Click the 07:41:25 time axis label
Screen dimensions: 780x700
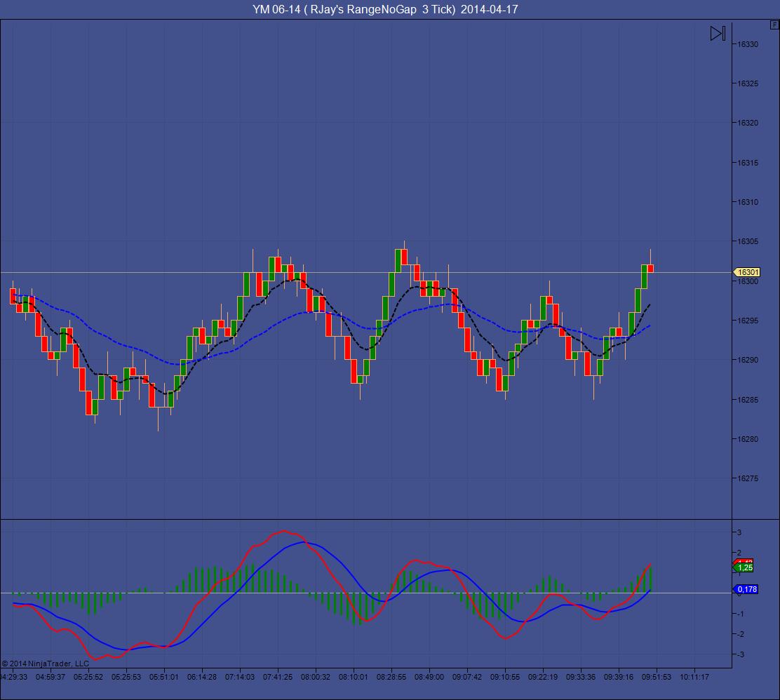278,677
